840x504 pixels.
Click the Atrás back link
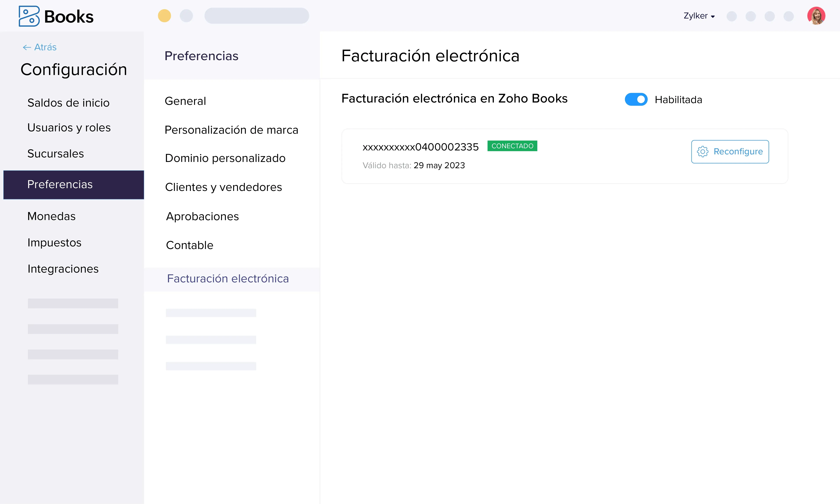pyautogui.click(x=45, y=47)
